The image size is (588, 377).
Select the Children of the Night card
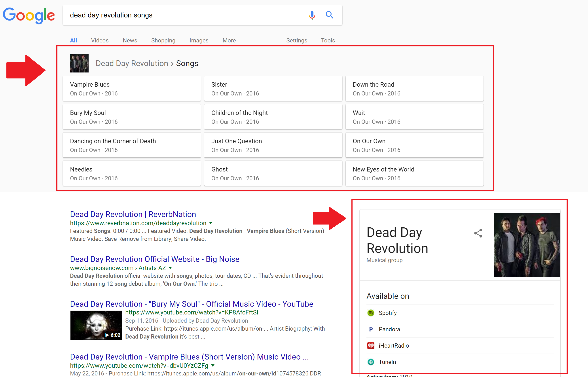[x=273, y=117]
